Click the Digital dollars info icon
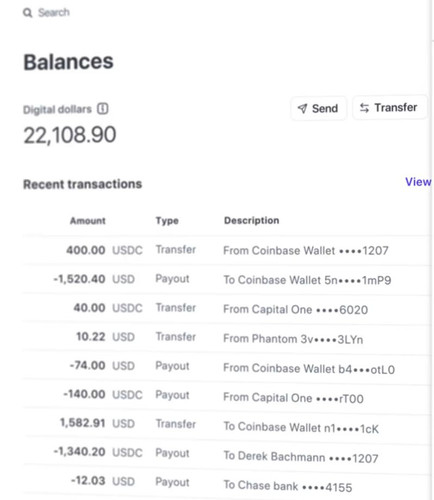 click(x=103, y=109)
